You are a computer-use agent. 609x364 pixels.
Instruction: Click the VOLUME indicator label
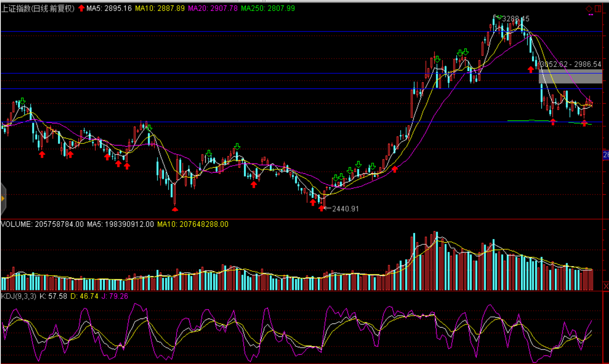42,224
